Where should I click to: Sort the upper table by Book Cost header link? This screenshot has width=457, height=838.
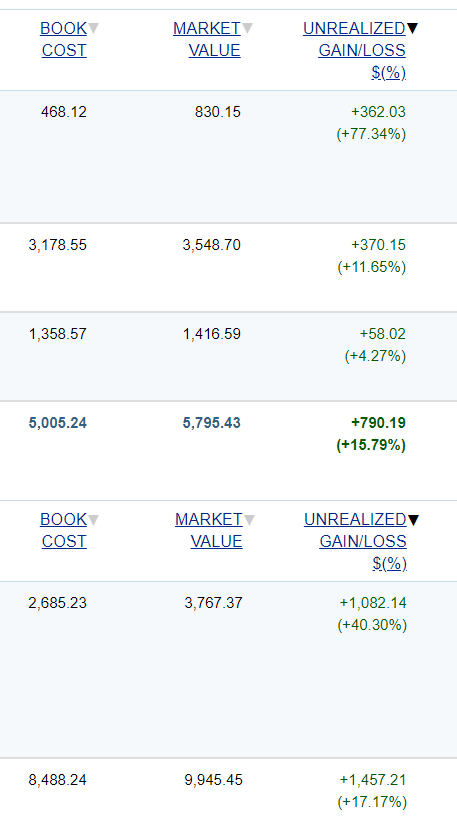[64, 39]
